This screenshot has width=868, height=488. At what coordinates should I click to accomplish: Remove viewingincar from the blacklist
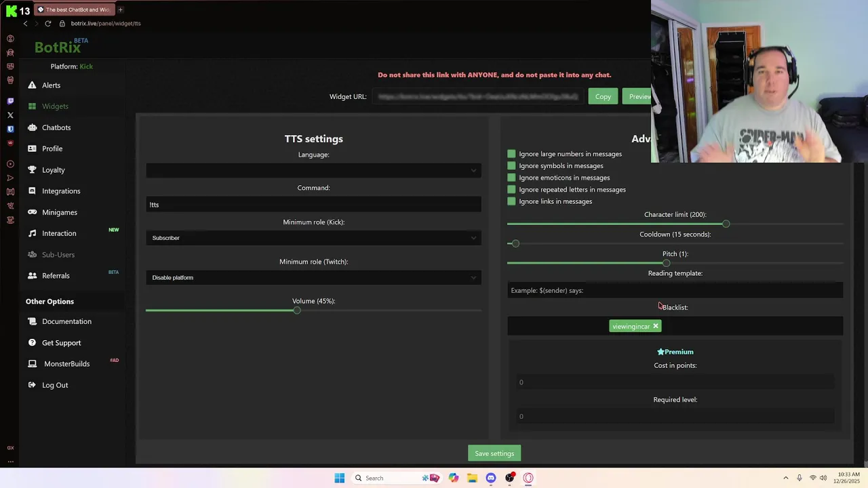(x=655, y=326)
